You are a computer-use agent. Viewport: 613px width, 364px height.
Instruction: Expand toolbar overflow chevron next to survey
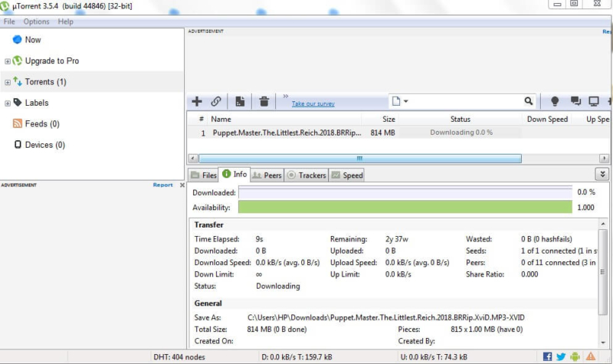(x=285, y=96)
